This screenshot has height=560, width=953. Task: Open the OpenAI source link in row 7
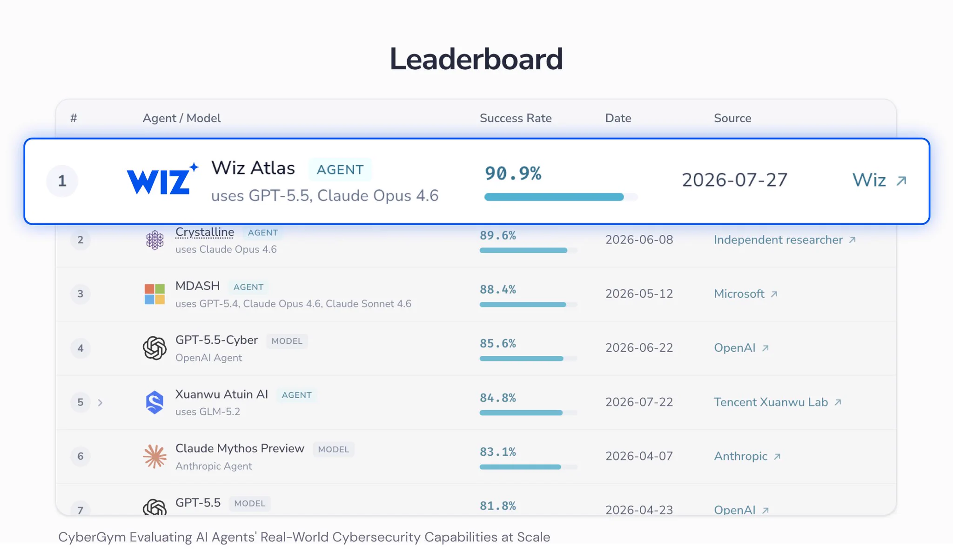click(x=742, y=510)
